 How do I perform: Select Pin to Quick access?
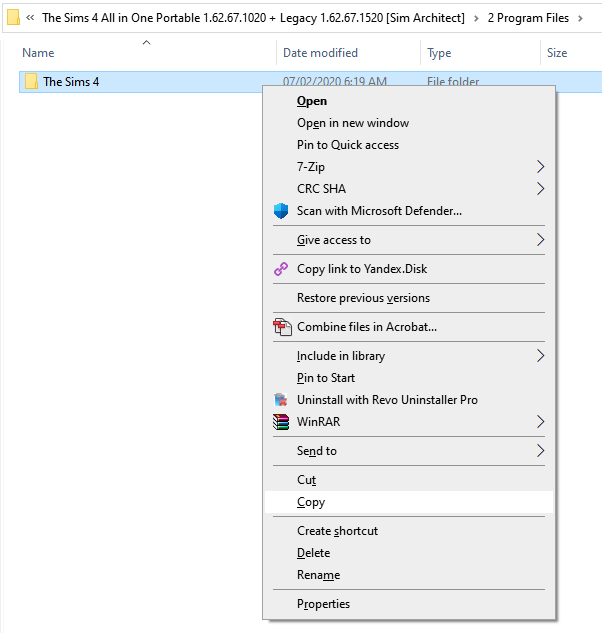(x=409, y=145)
